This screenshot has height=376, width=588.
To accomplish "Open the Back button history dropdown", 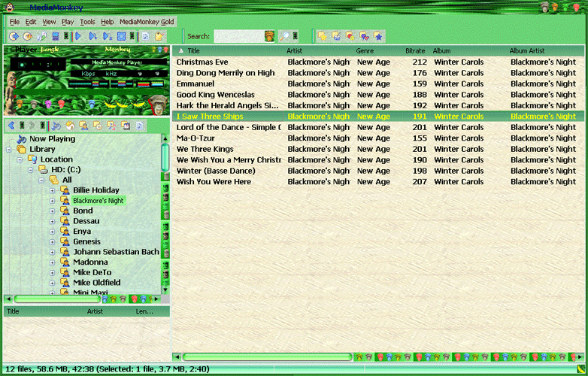I will pos(22,126).
